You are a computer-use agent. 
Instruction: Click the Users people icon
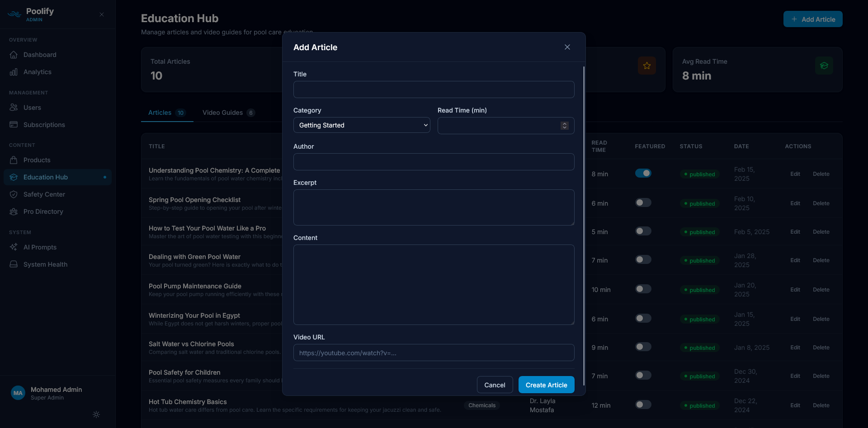click(x=14, y=108)
